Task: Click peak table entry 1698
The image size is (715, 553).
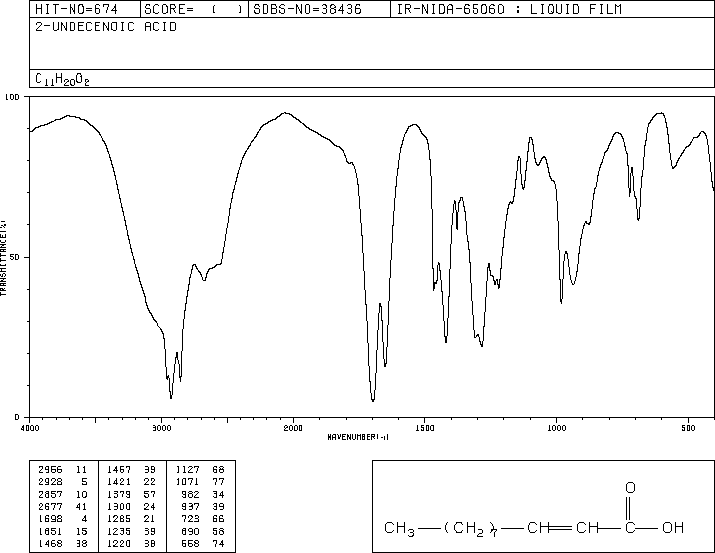Action: pos(51,519)
